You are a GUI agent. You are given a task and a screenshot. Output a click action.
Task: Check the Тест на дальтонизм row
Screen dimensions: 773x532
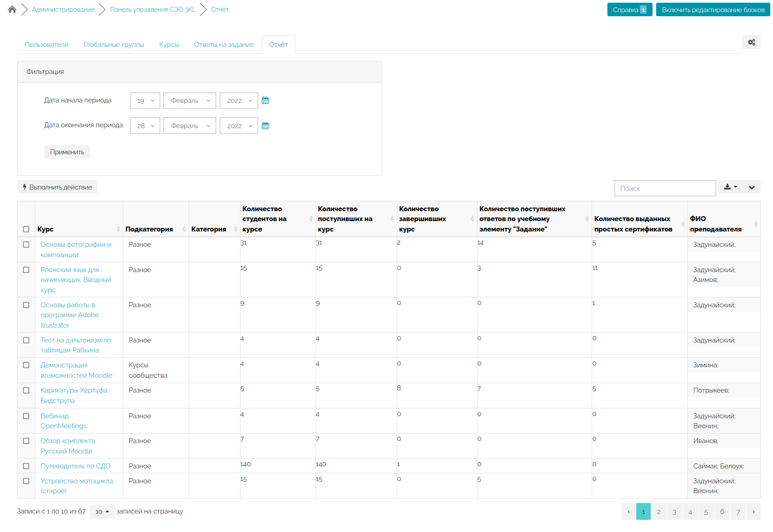pos(26,340)
